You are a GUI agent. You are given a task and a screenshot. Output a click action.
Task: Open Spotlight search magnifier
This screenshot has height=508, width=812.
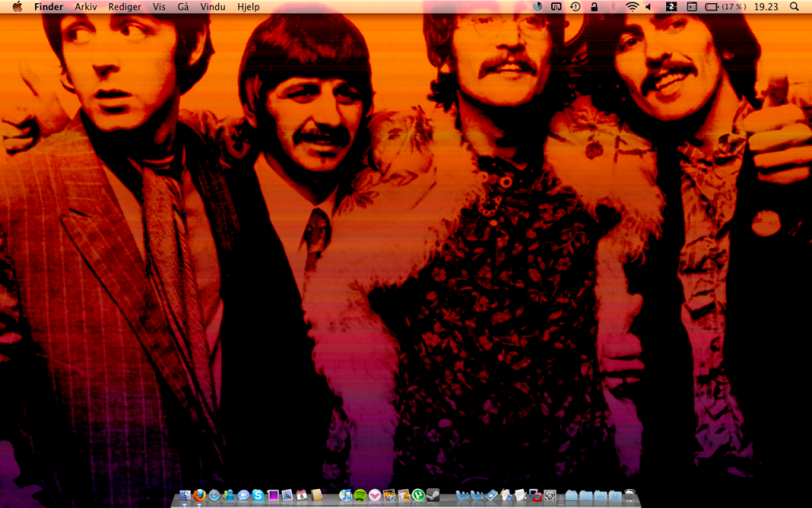[794, 6]
